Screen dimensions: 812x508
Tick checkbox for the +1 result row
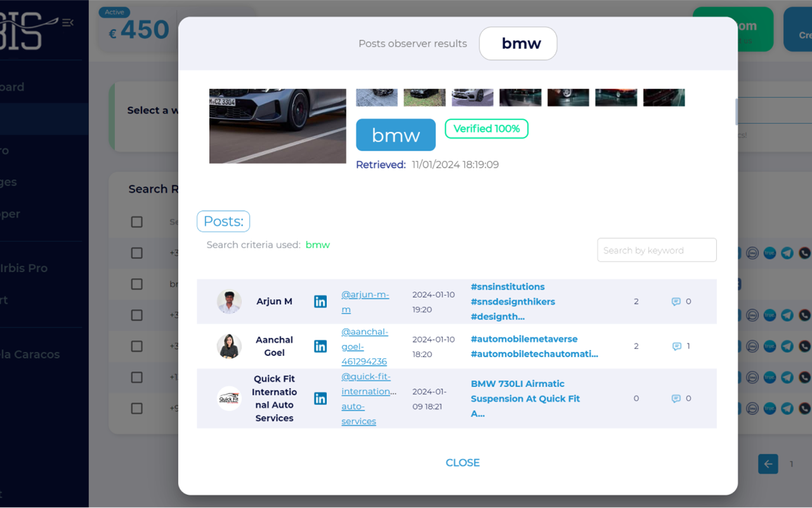click(x=136, y=377)
